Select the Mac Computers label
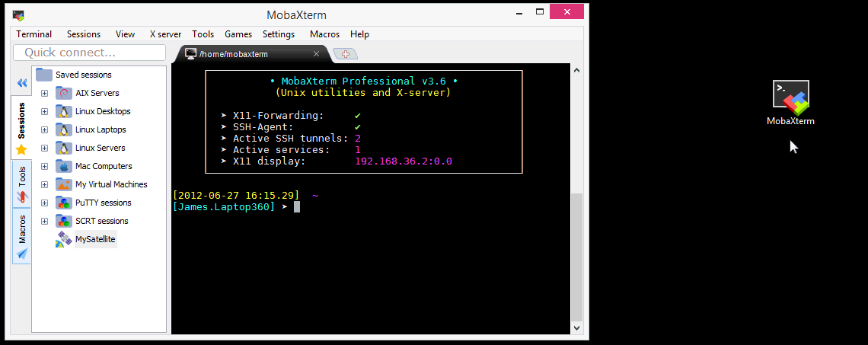868x345 pixels. pos(104,166)
